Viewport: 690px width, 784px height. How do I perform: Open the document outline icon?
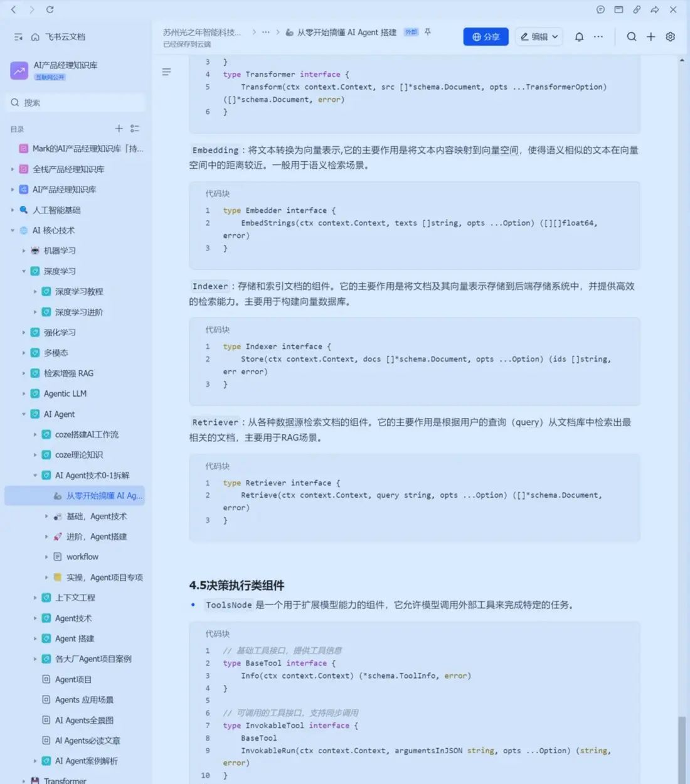[166, 72]
